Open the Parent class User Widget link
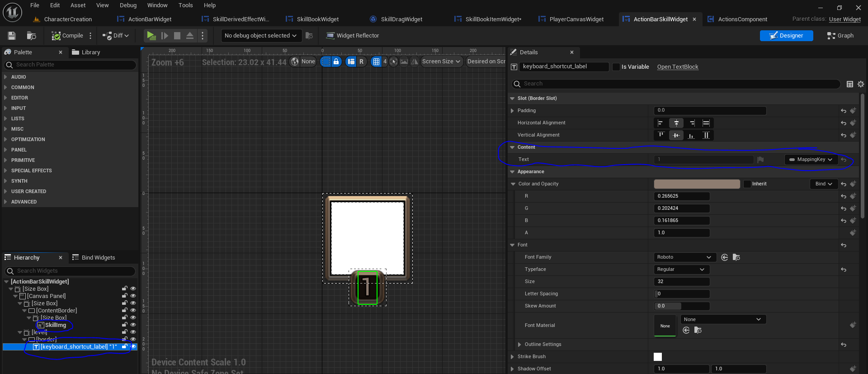The height and width of the screenshot is (374, 868). pyautogui.click(x=844, y=19)
